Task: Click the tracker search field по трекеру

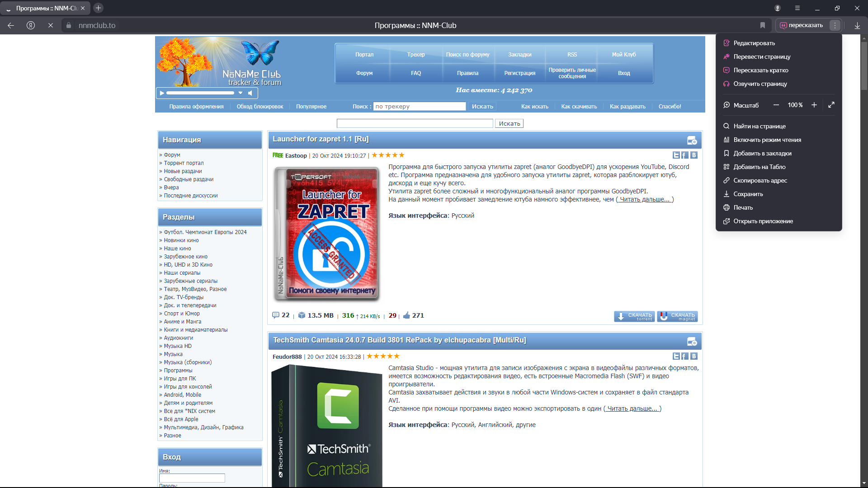Action: coord(419,107)
